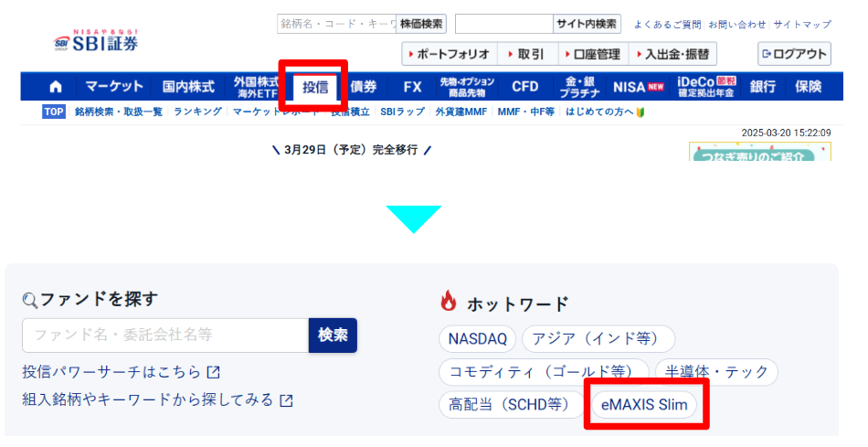Select アジア（インド等） hot word chip
868x447 pixels.
click(x=598, y=339)
